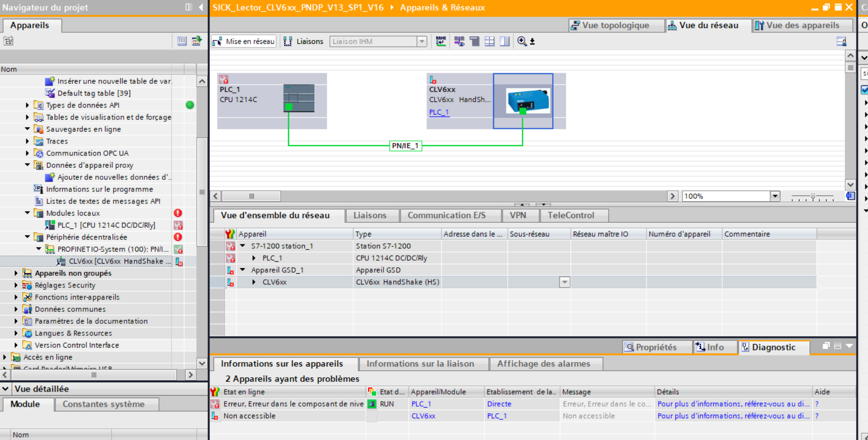Open details link for PLC_1 error row
This screenshot has height=440, width=868.
pyautogui.click(x=734, y=404)
